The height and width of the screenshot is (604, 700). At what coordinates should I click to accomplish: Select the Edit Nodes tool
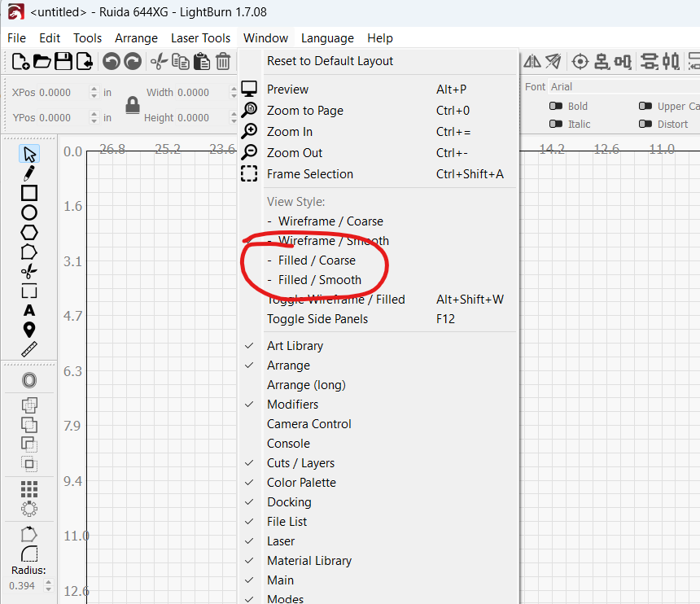pos(29,252)
